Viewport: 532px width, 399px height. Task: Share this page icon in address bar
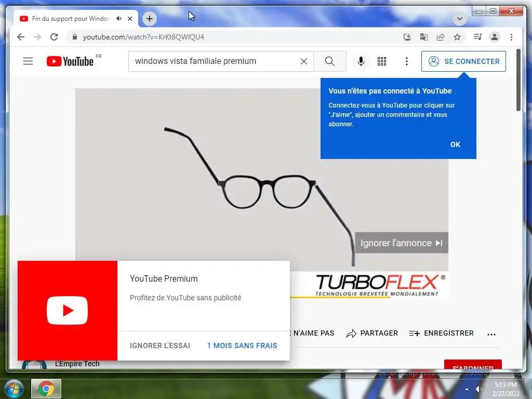point(441,37)
